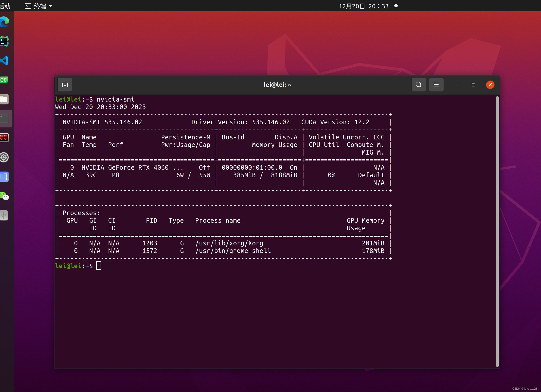Open Visual Studio Code from the dock
541x392 pixels.
point(4,61)
